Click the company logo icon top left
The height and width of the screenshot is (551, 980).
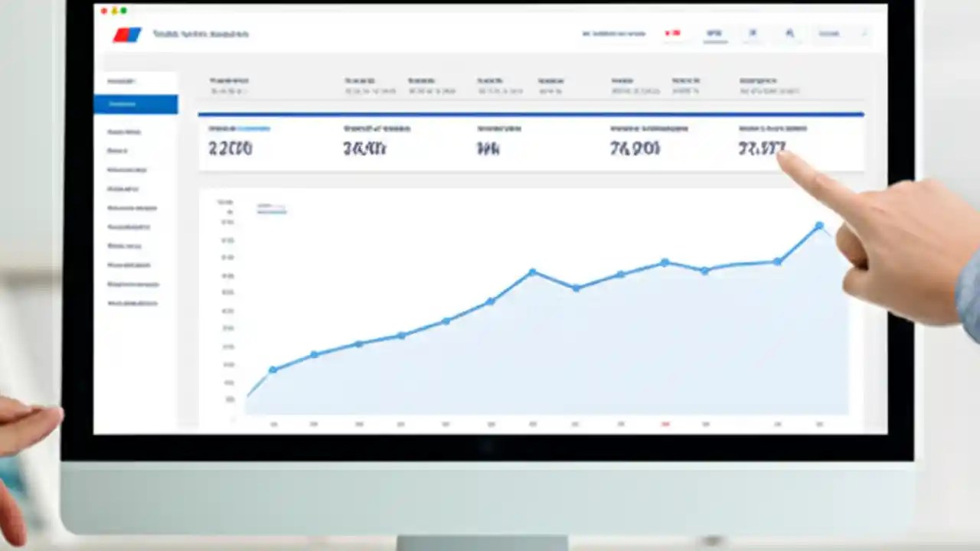click(127, 34)
